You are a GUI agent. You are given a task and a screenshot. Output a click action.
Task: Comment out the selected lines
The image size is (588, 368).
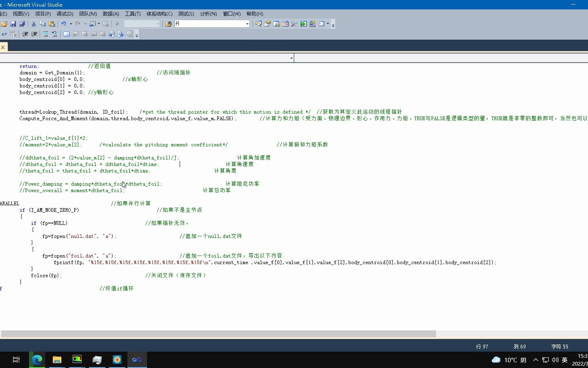[x=46, y=34]
